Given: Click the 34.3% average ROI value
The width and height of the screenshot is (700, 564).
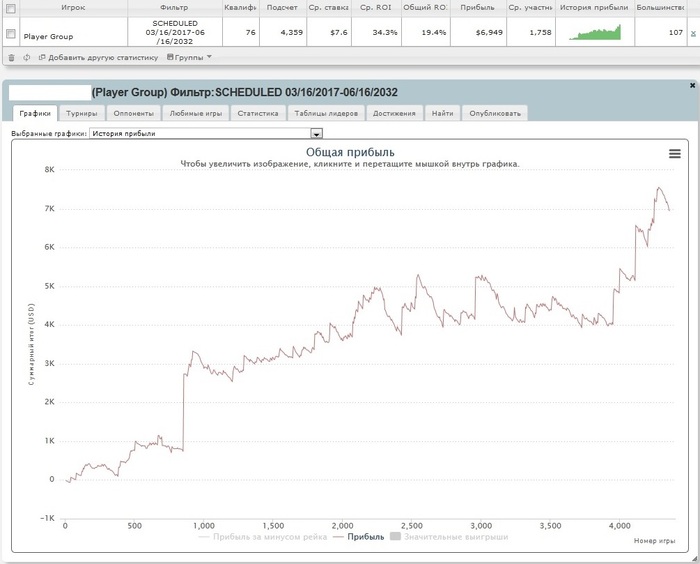Looking at the screenshot, I should 385,33.
